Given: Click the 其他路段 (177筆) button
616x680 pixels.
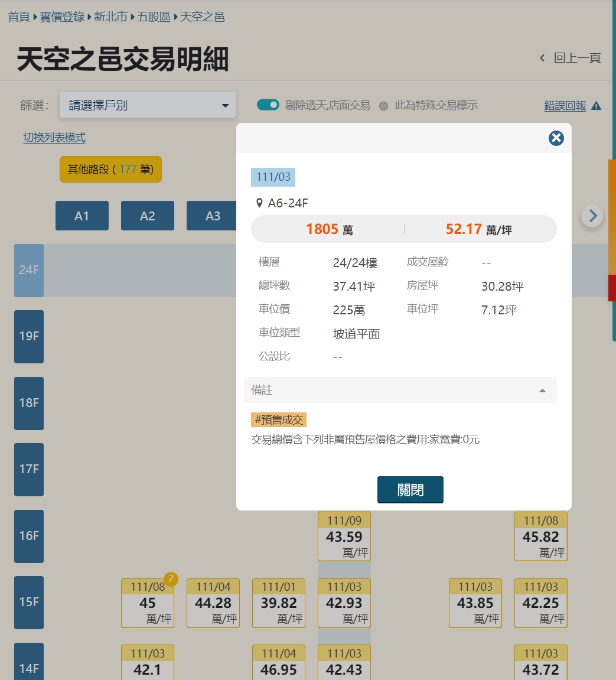Looking at the screenshot, I should pos(110,169).
